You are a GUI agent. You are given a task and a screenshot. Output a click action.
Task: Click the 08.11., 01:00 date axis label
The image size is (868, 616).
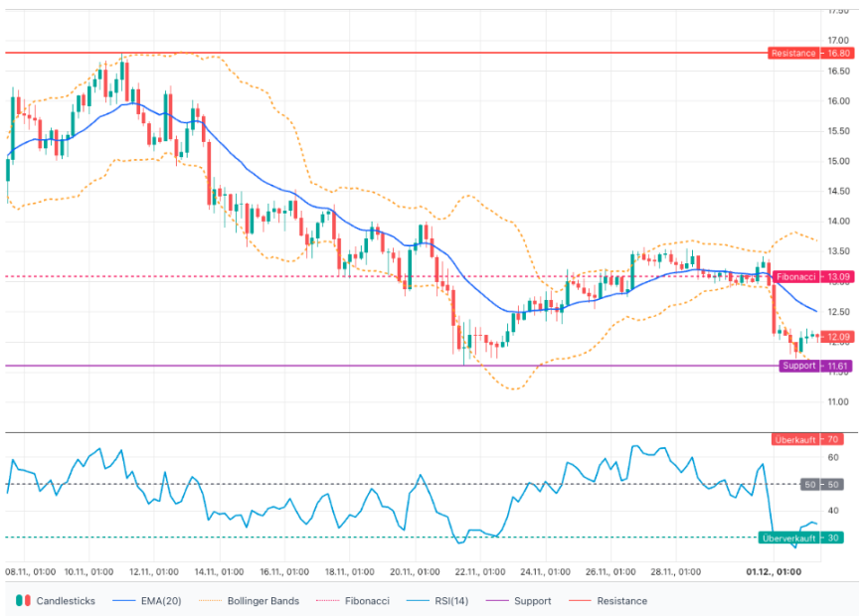pos(30,572)
